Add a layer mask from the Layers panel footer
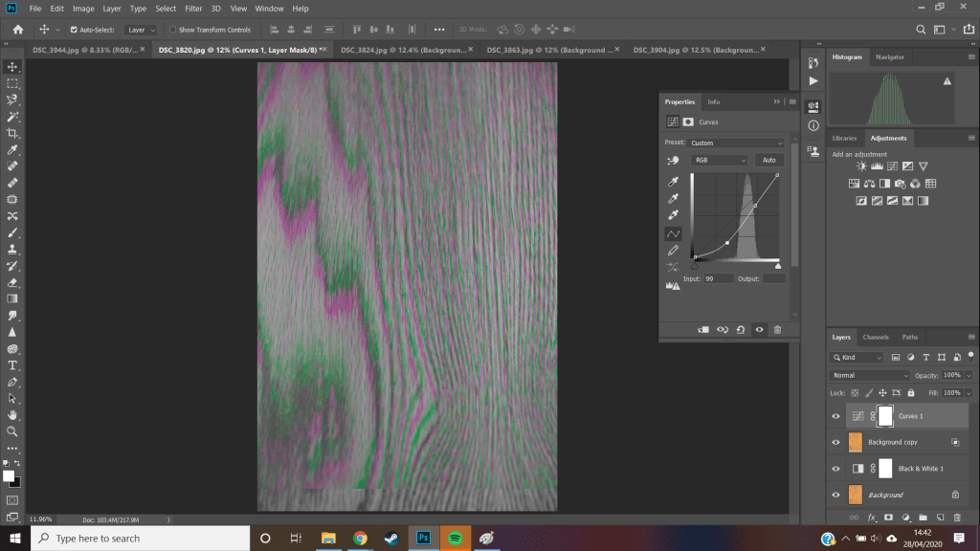 click(889, 518)
